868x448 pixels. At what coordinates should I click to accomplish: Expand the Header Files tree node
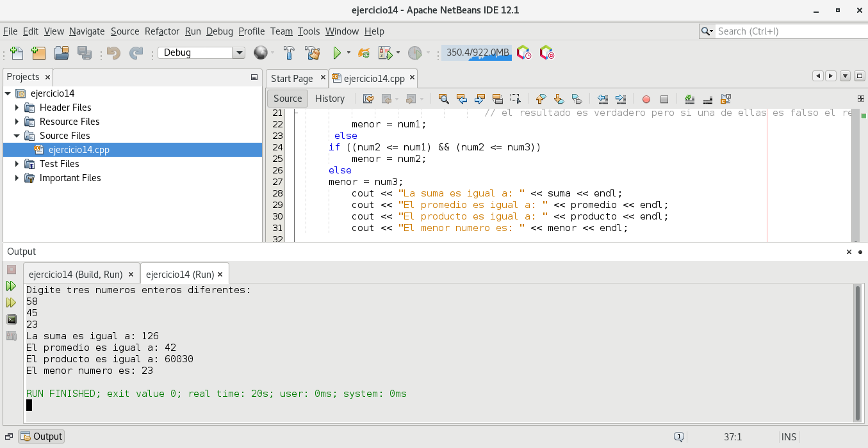tap(17, 108)
